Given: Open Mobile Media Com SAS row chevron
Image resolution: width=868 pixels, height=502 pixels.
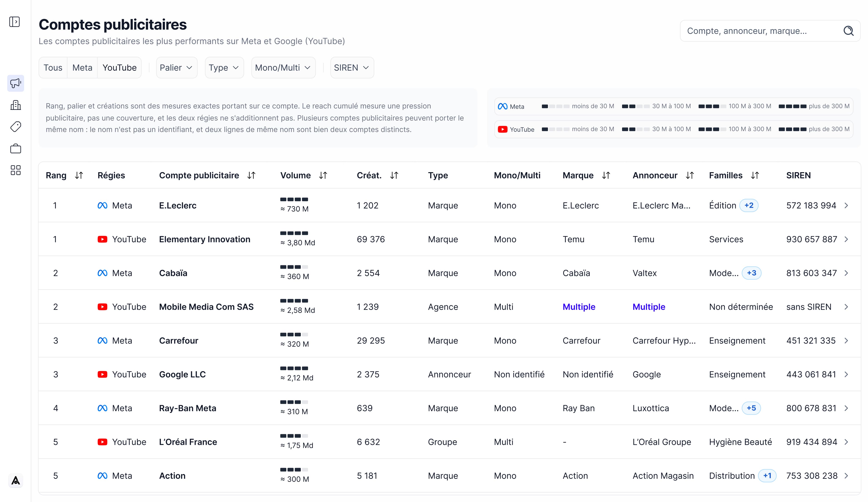Looking at the screenshot, I should tap(846, 307).
